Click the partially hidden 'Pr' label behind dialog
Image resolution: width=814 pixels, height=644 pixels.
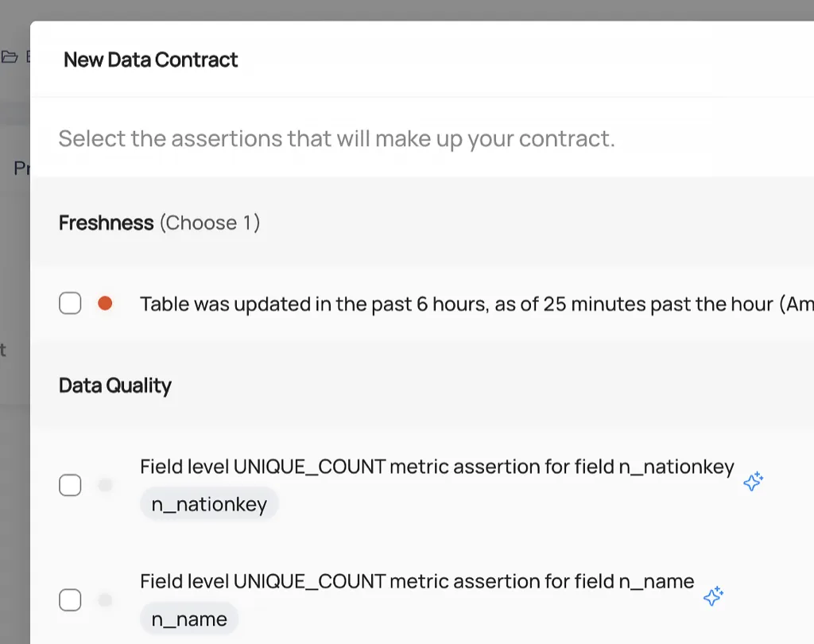click(21, 169)
